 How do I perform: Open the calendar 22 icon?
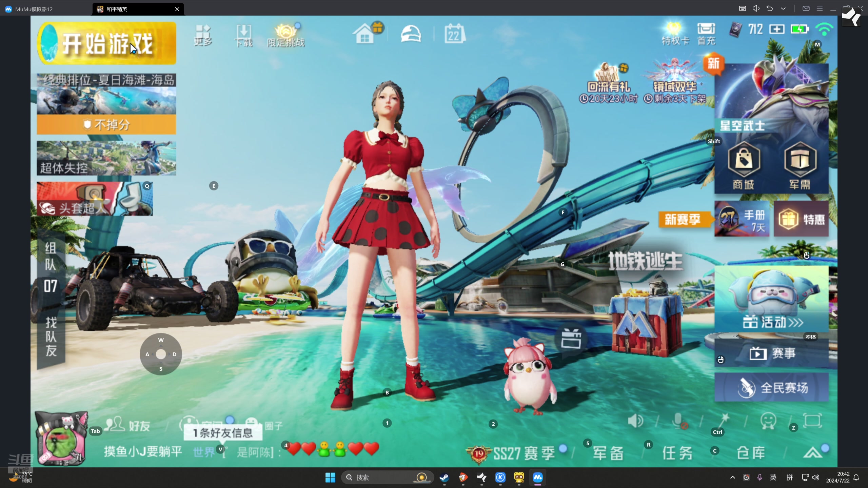pyautogui.click(x=455, y=34)
